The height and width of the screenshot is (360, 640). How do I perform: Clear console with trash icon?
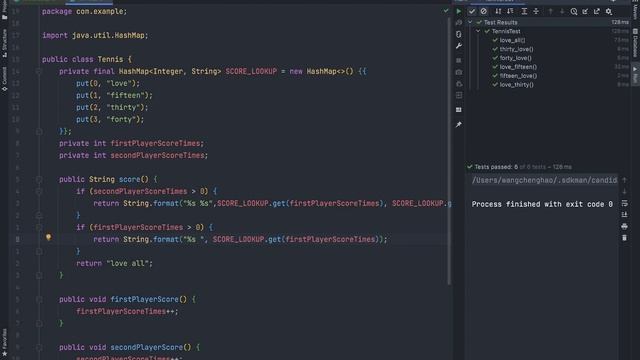click(x=624, y=238)
